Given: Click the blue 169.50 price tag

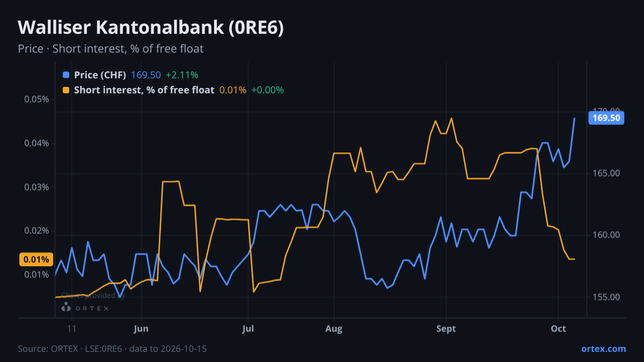Looking at the screenshot, I should 606,118.
